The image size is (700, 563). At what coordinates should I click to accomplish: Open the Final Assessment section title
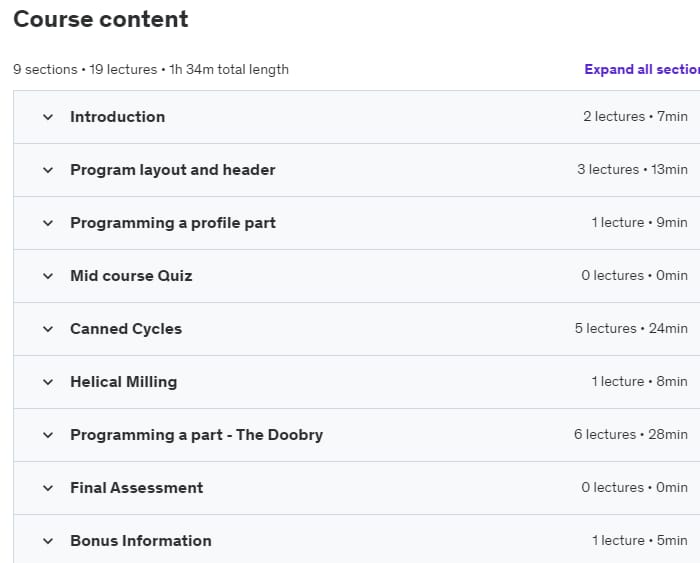point(137,488)
